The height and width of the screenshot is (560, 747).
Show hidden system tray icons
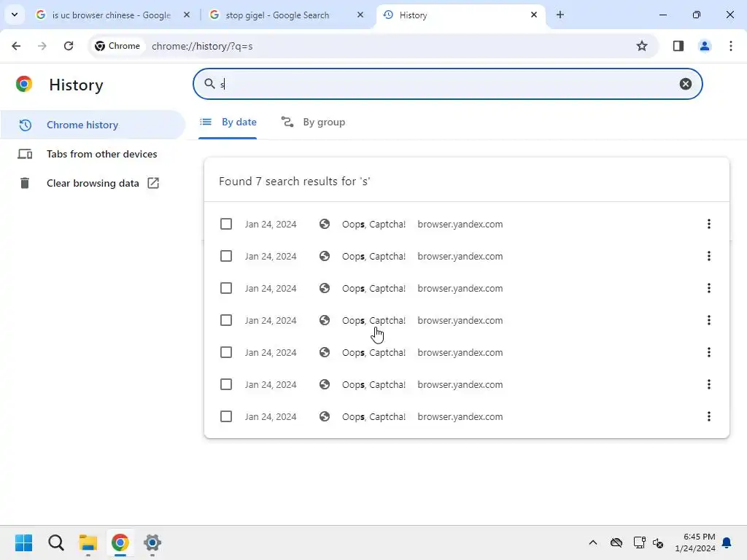click(592, 542)
